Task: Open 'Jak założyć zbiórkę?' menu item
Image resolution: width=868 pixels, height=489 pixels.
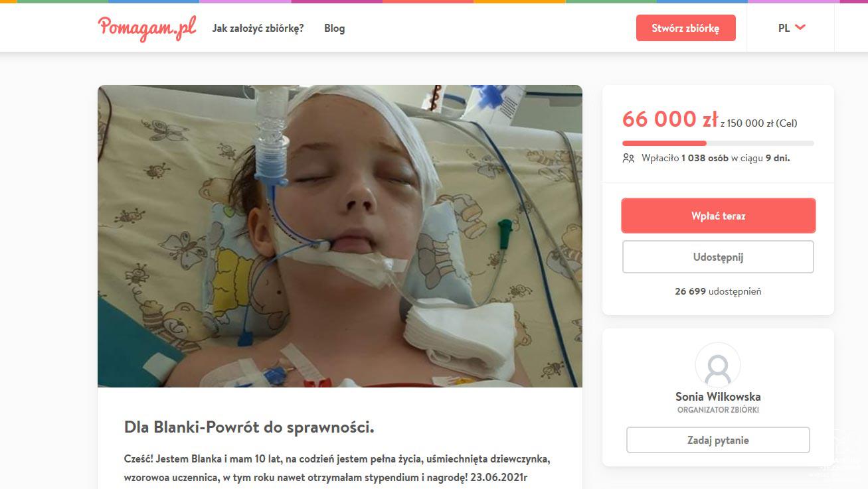Action: (x=258, y=28)
